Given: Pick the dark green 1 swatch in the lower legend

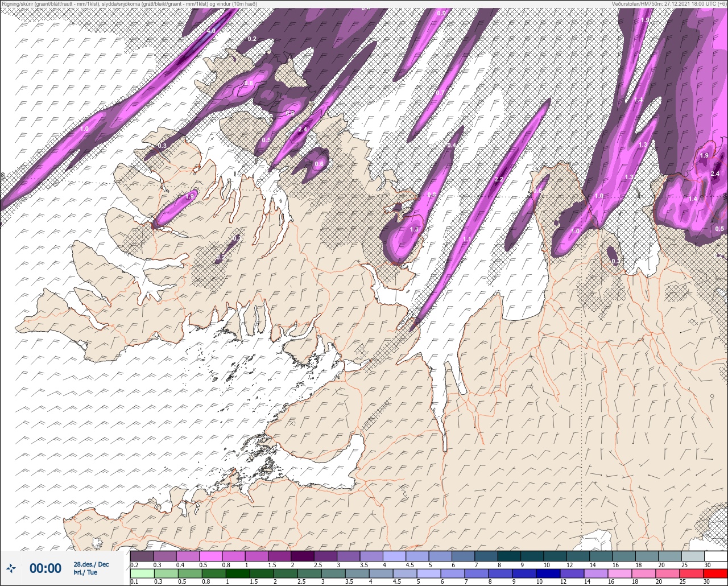Looking at the screenshot, I should point(238,573).
